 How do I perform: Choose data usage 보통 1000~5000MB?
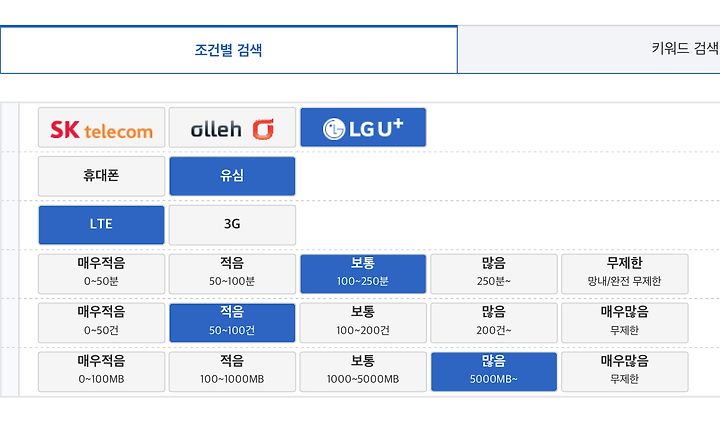363,372
